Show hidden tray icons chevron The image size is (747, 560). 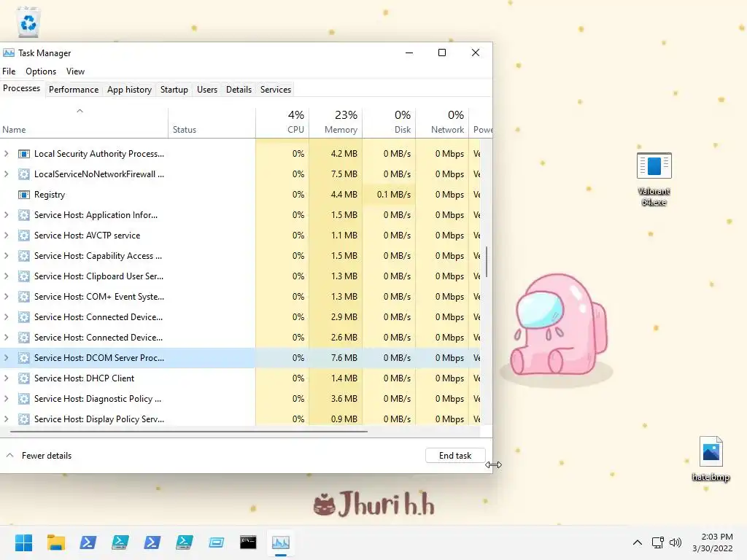coord(638,542)
